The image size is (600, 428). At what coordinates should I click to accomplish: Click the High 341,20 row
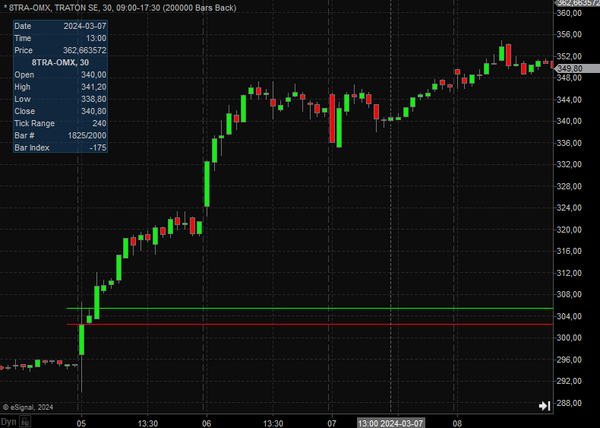point(60,87)
